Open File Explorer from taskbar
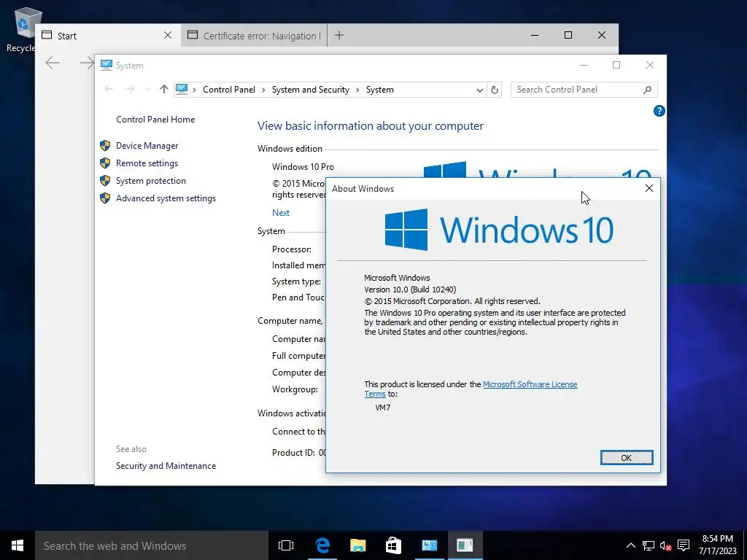Screen dimensions: 747x560 [x=357, y=545]
